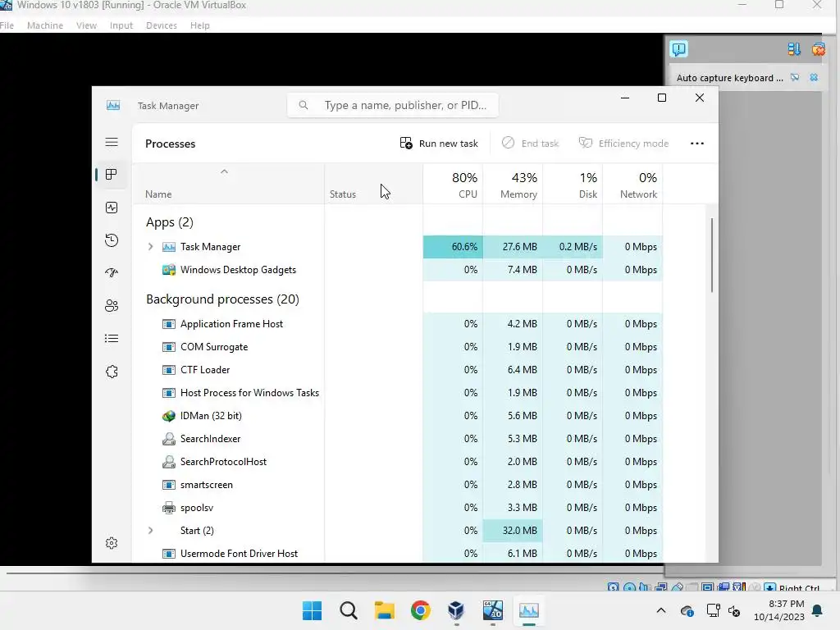840x630 pixels.
Task: Open the Machine menu in VirtualBox
Action: (45, 25)
